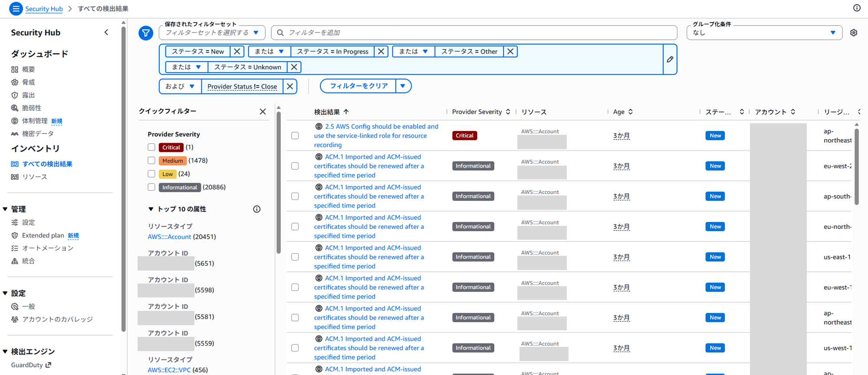The height and width of the screenshot is (375, 868).
Task: Remove the ステータス = Unknown filter
Action: point(294,67)
